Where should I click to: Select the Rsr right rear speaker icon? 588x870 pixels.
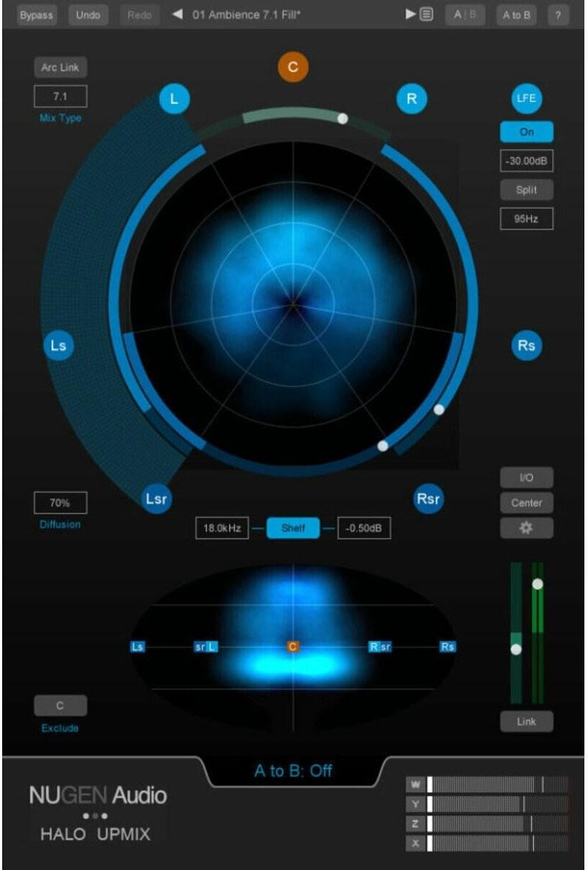tap(428, 499)
